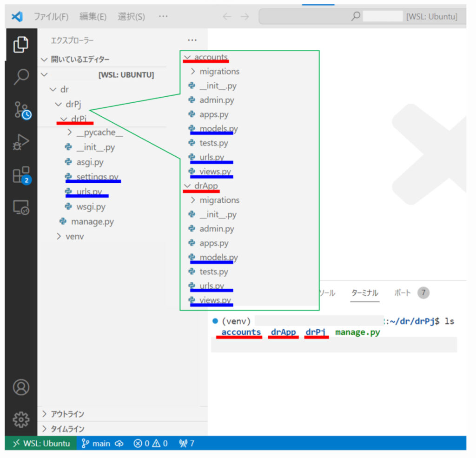Expand the タイムライン section
The width and height of the screenshot is (476, 458).
coord(67,429)
